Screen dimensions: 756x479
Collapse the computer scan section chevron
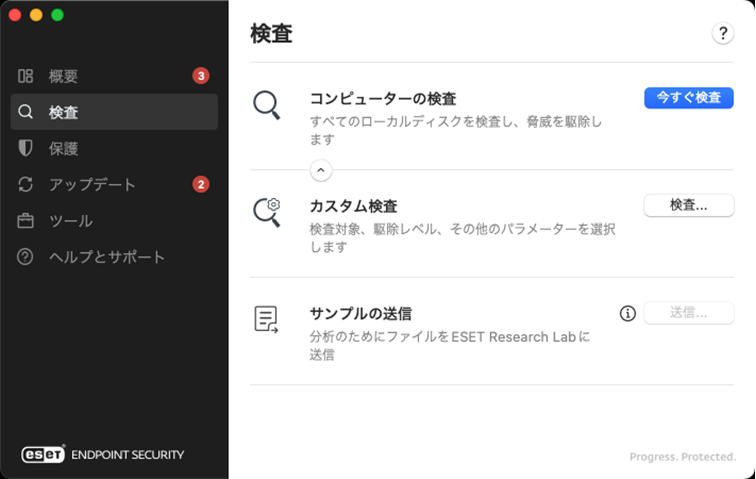click(321, 170)
